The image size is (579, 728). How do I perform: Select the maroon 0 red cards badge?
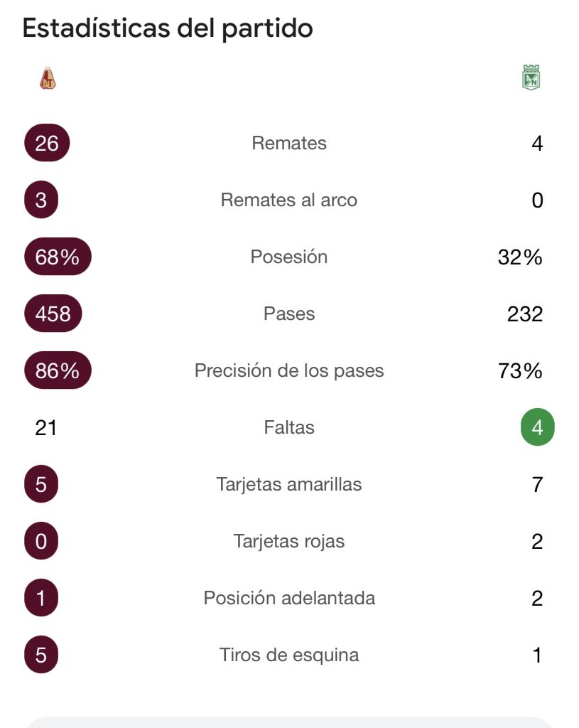click(x=41, y=541)
